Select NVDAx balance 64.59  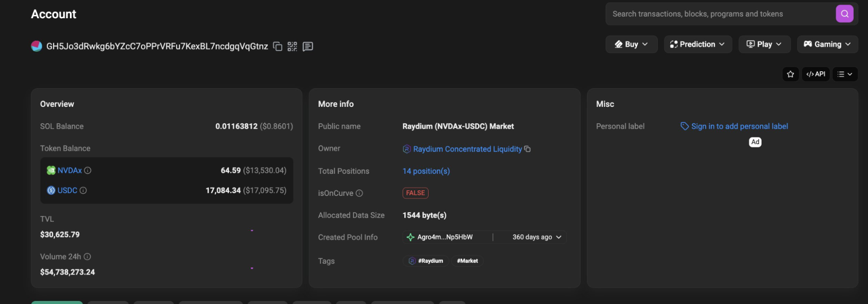pyautogui.click(x=231, y=170)
